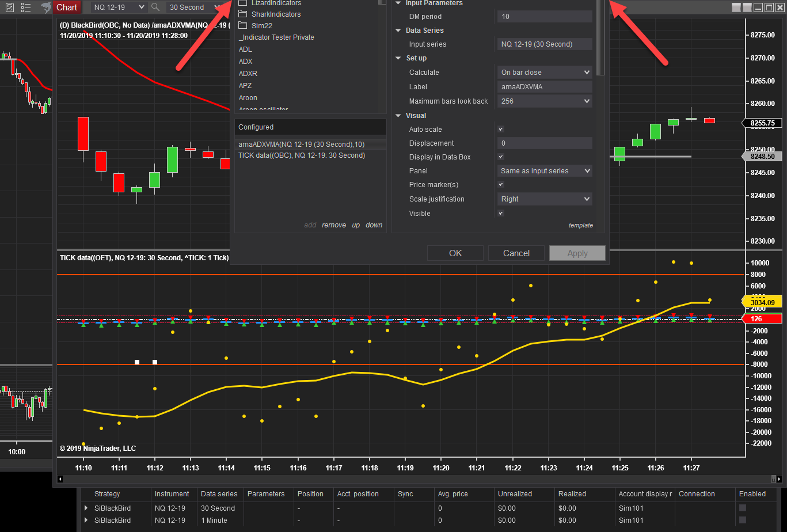787x532 pixels.
Task: Toggle Display in Data Box checkbox
Action: point(501,157)
